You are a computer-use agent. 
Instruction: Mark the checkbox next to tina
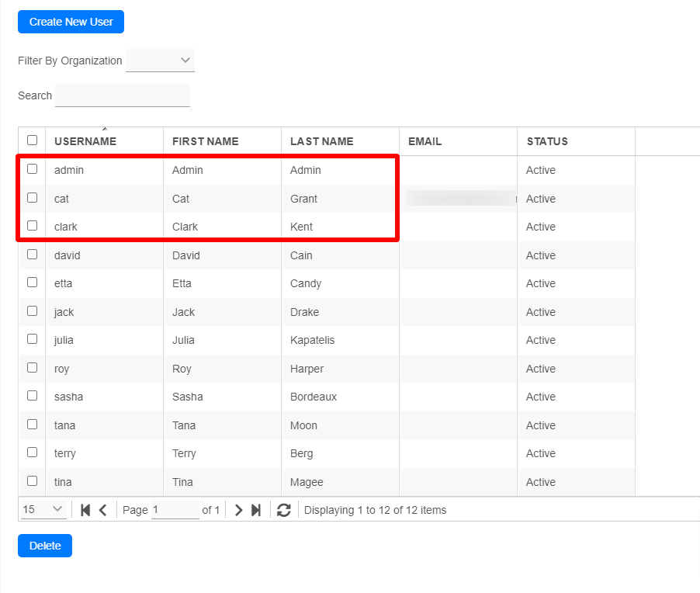click(x=32, y=481)
